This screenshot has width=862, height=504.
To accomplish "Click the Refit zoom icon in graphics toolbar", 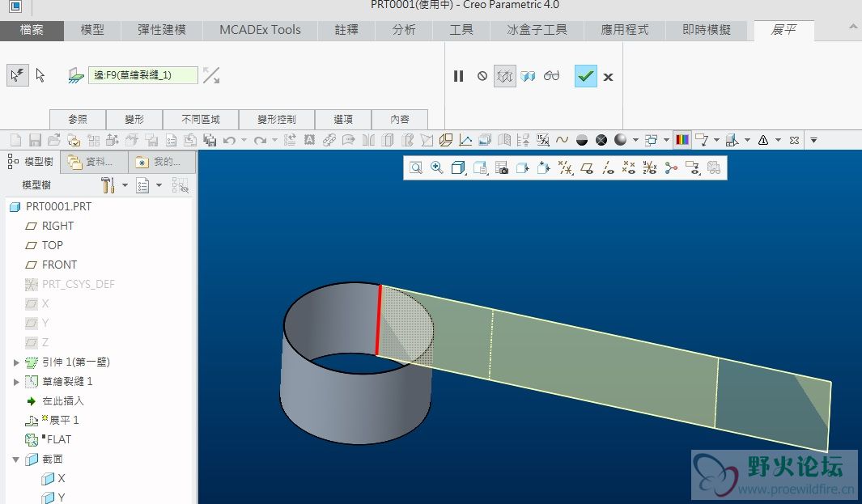I will pyautogui.click(x=416, y=167).
